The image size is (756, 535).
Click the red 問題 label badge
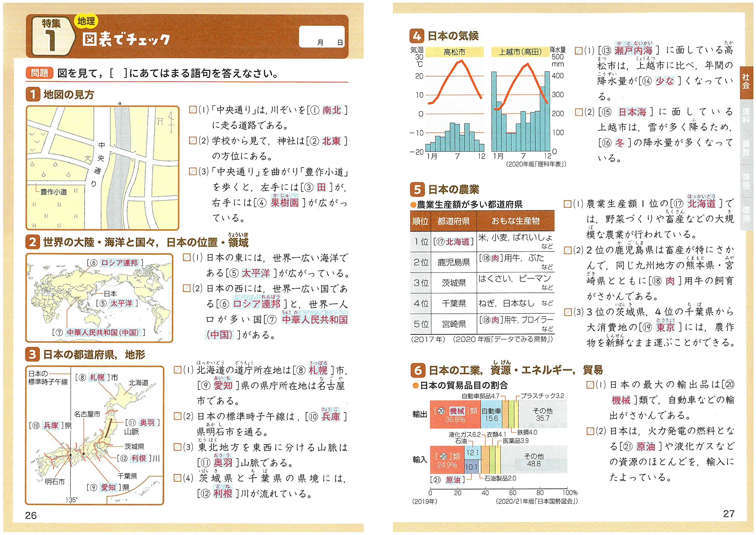pos(39,73)
